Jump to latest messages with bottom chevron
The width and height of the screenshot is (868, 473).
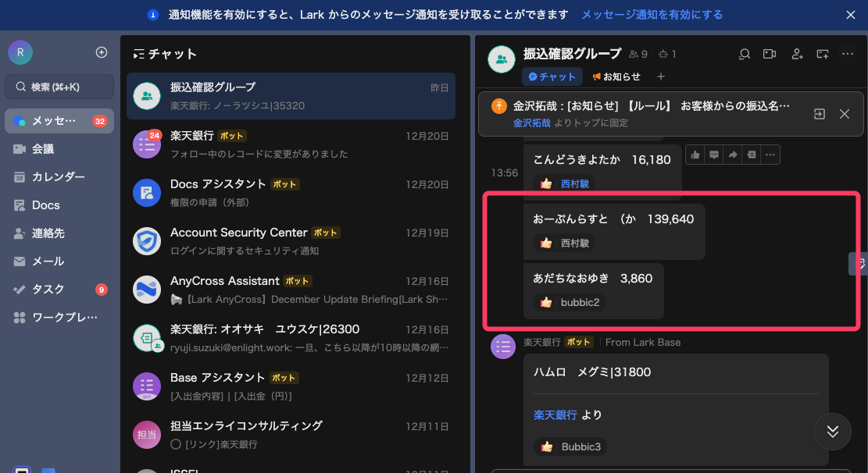coord(832,432)
